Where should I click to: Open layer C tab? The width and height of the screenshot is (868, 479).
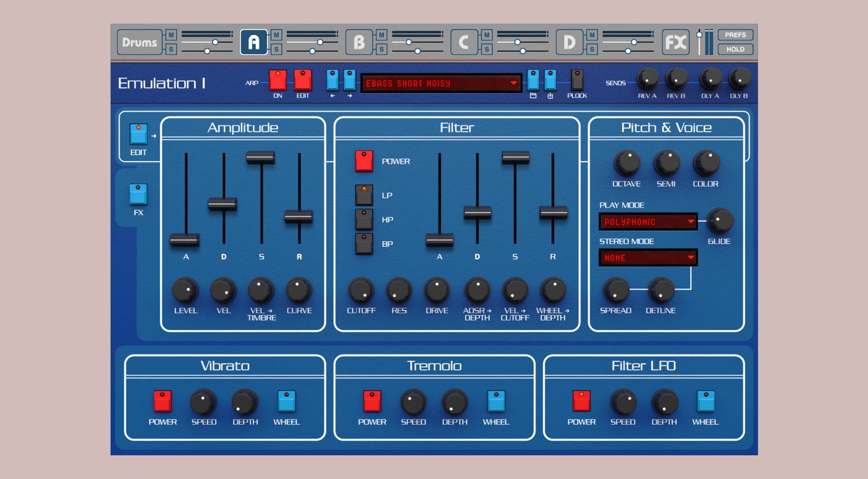coord(464,42)
